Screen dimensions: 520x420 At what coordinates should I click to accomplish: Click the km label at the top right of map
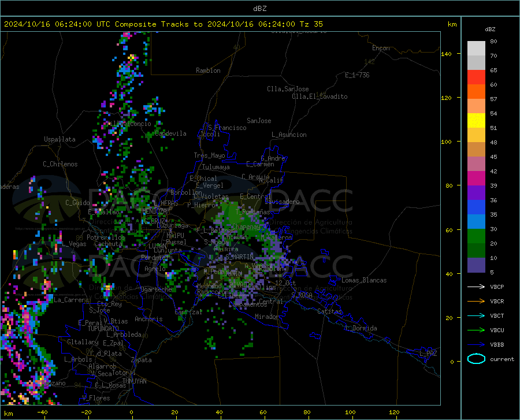point(452,24)
